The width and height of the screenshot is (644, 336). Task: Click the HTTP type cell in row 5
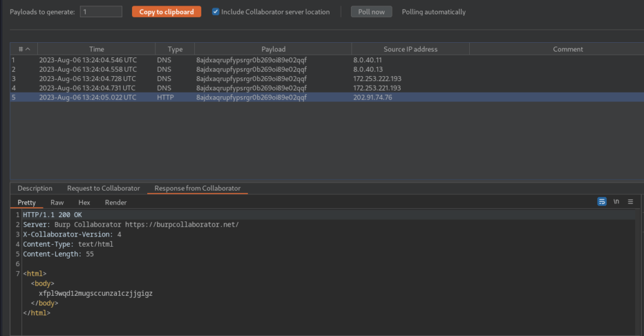165,98
